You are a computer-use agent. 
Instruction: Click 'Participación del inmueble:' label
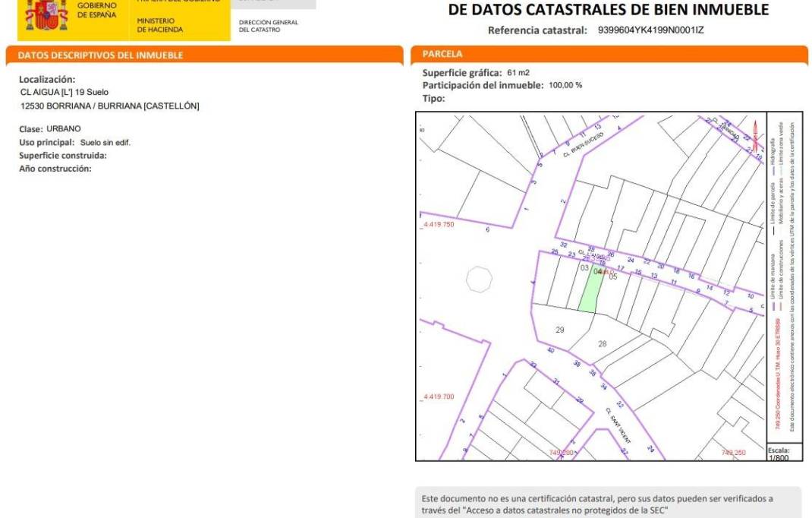tap(483, 86)
